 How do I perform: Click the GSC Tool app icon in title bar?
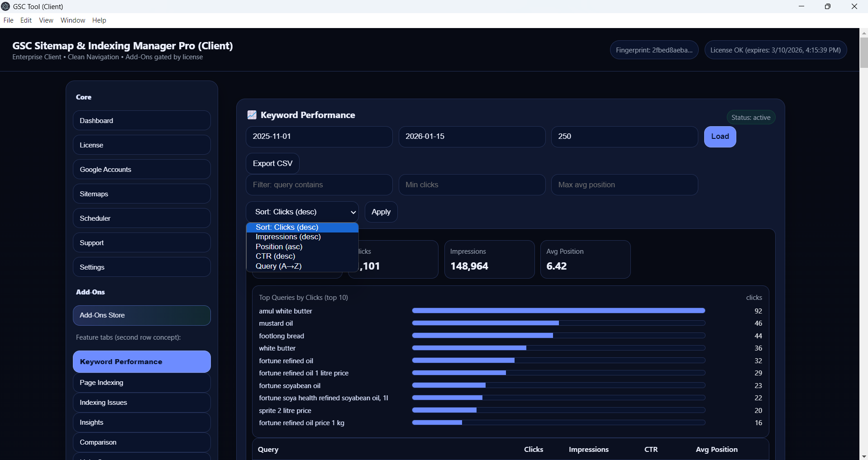click(x=6, y=6)
